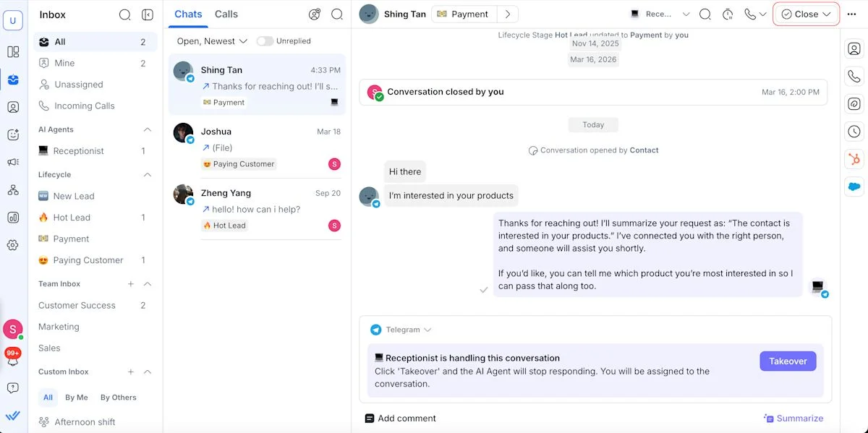Viewport: 868px width, 433px height.
Task: Switch to the Chats tab
Action: pos(188,14)
